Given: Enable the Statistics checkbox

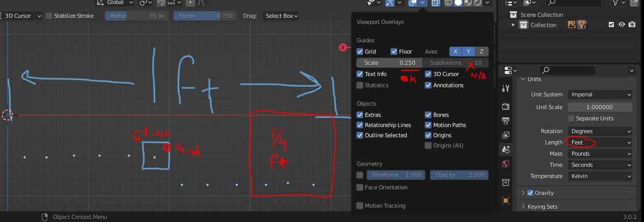Looking at the screenshot, I should 360,85.
